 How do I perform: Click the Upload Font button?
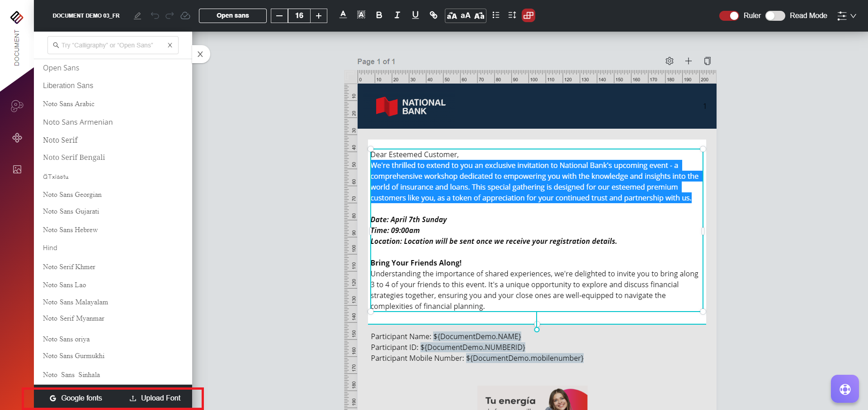click(155, 398)
